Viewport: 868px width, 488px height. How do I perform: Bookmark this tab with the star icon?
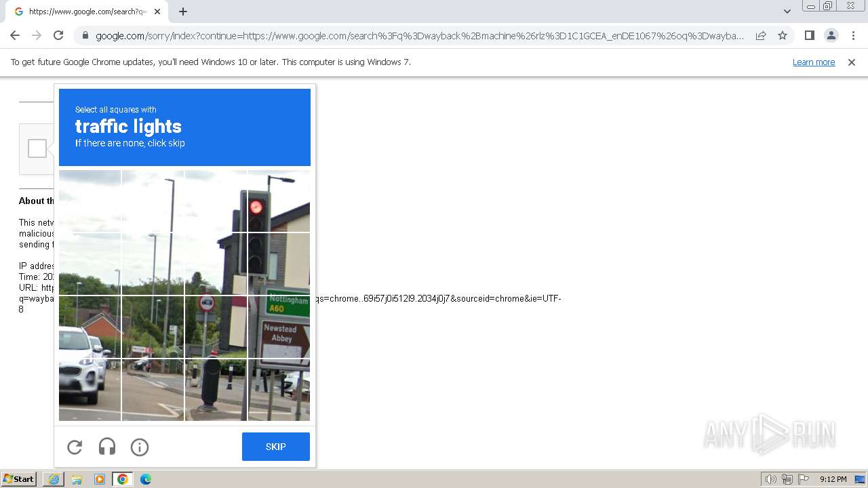click(783, 35)
